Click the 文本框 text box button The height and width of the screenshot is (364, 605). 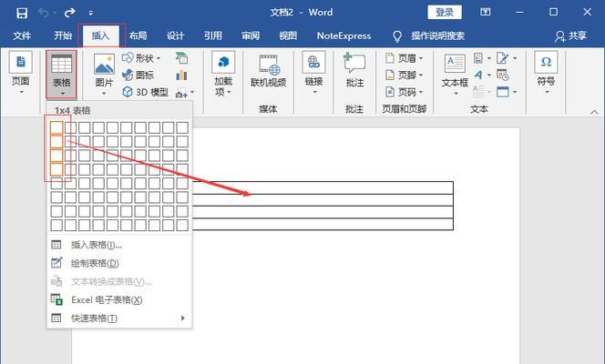pos(455,75)
